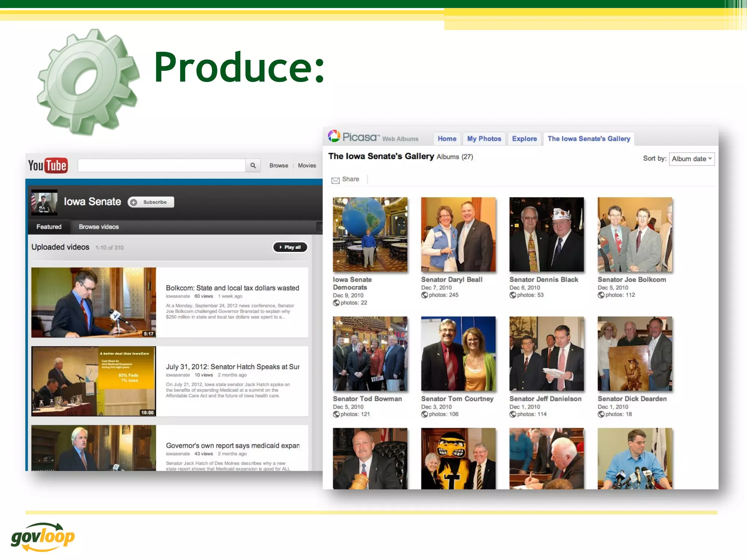Screen dimensions: 747x560
Task: Click globe icon beside photos: 114
Action: pos(512,414)
